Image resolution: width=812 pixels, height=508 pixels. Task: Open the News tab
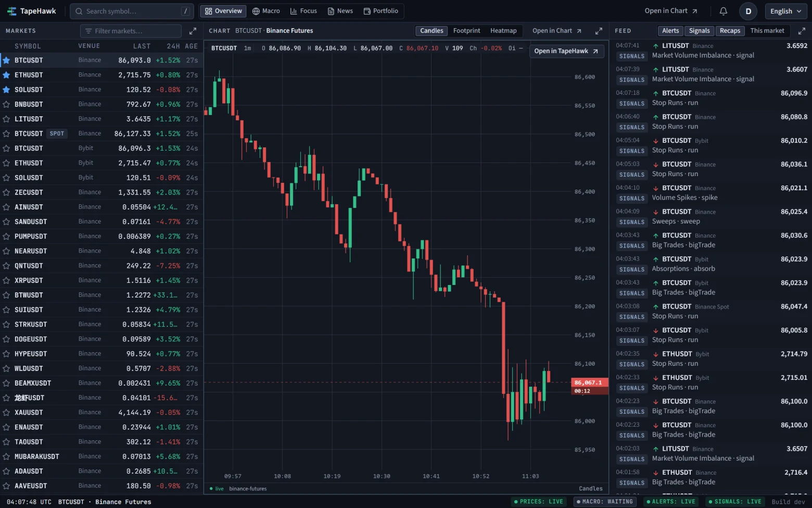point(340,11)
